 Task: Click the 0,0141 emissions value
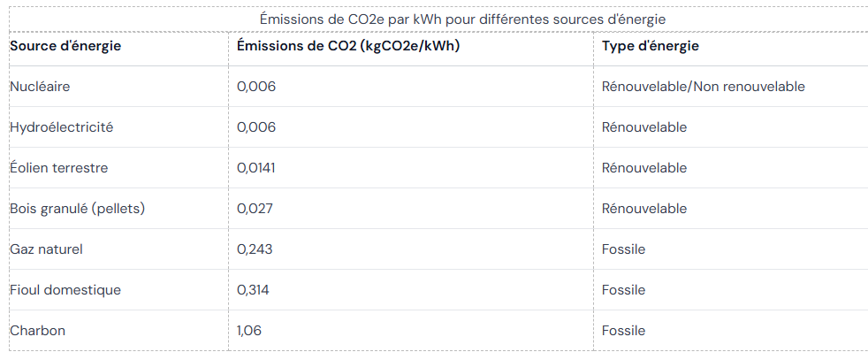(255, 168)
